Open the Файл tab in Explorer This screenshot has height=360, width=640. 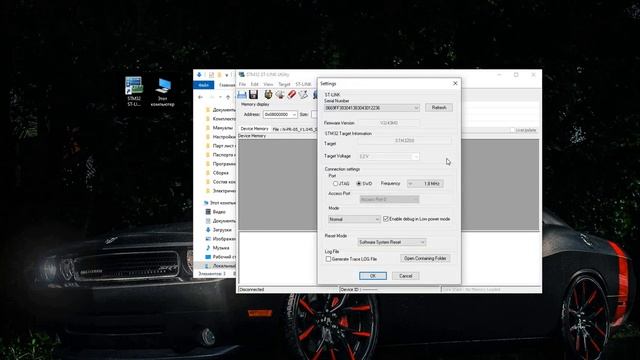[203, 85]
